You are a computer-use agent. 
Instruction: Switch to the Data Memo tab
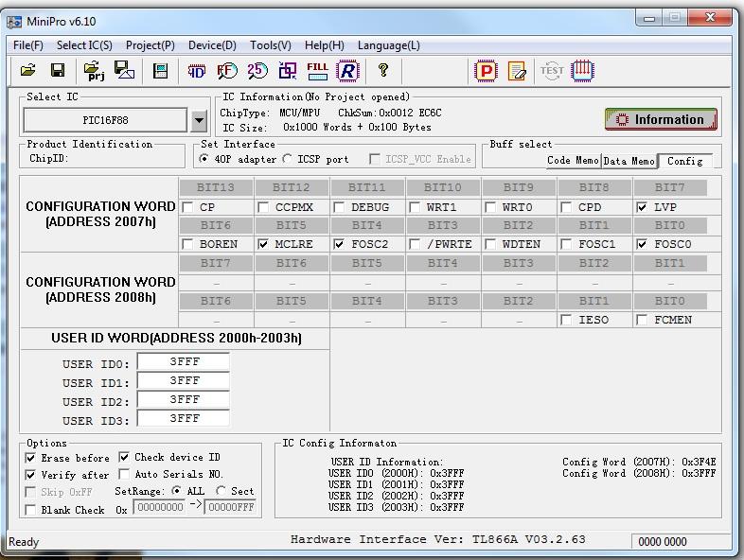tap(629, 161)
